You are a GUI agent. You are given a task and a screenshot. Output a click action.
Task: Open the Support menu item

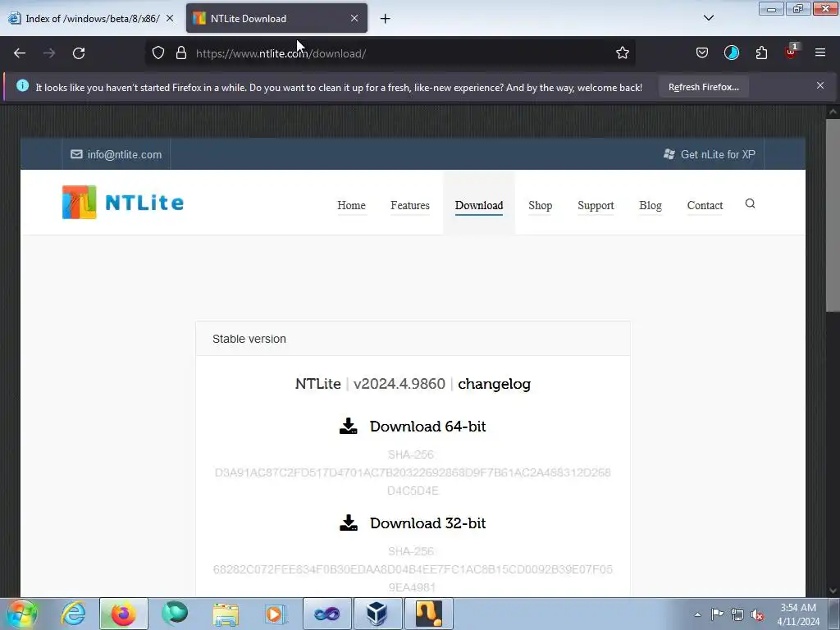pos(596,205)
